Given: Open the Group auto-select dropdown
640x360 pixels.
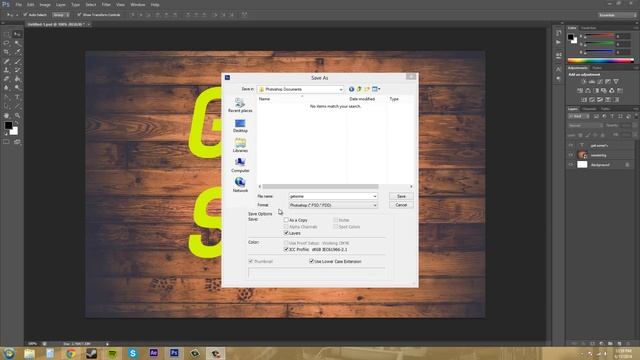Looking at the screenshot, I should [61, 15].
